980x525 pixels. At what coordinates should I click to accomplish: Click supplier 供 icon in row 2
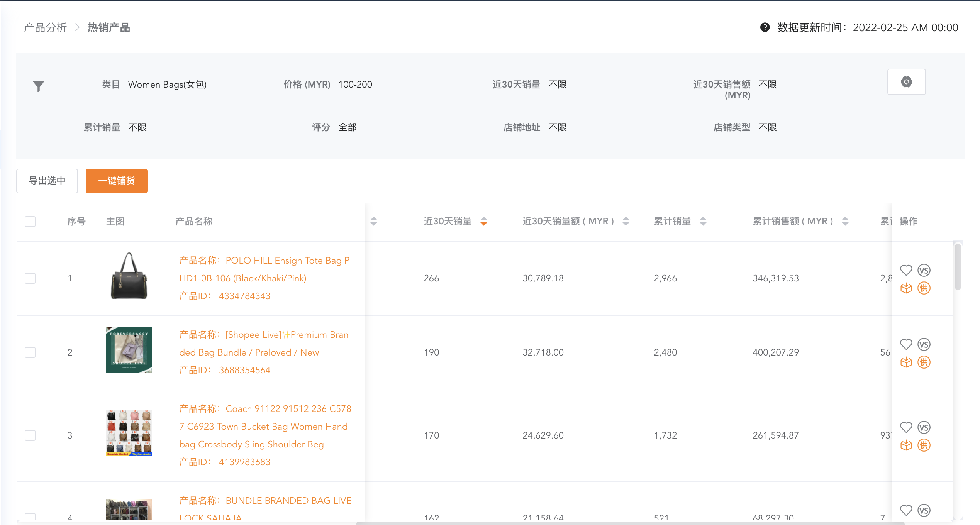(x=924, y=362)
